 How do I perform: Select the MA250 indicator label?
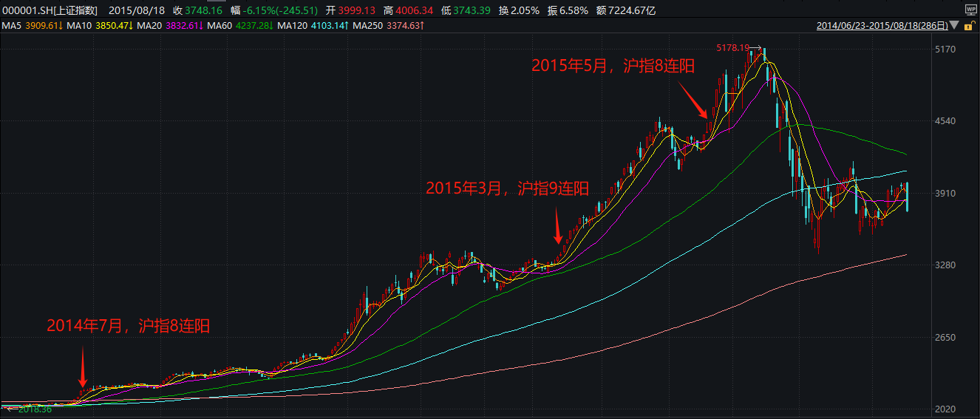coord(368,26)
